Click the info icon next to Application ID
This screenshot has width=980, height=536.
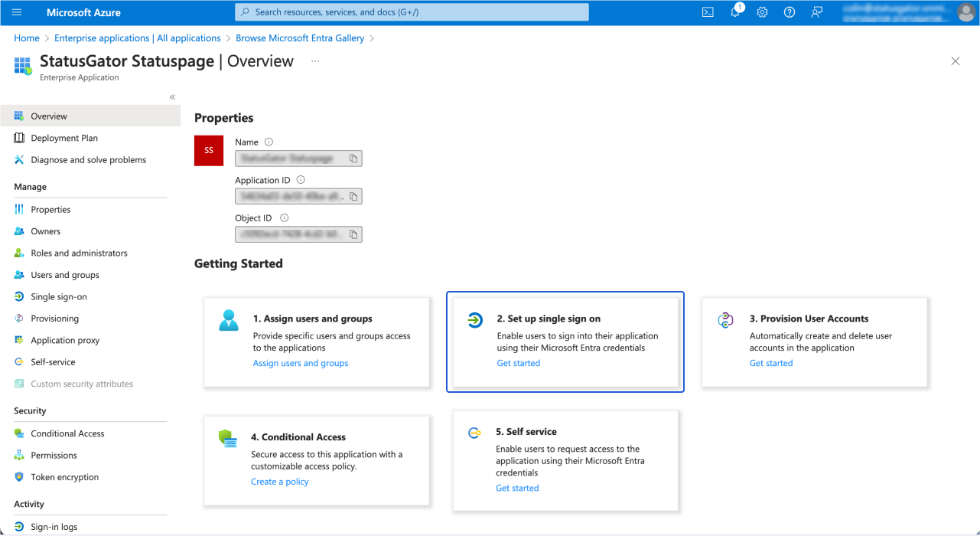[301, 180]
